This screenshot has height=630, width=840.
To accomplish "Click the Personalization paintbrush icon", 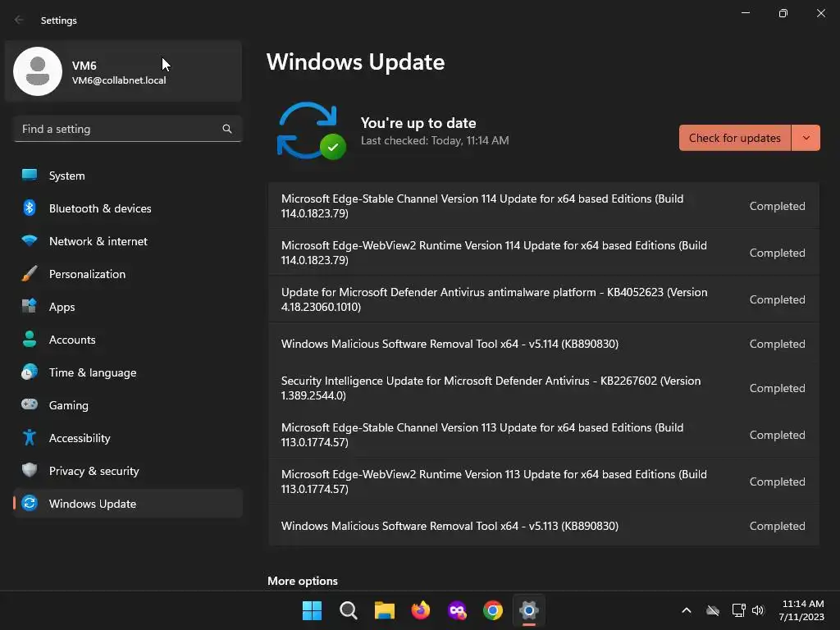I will point(30,274).
